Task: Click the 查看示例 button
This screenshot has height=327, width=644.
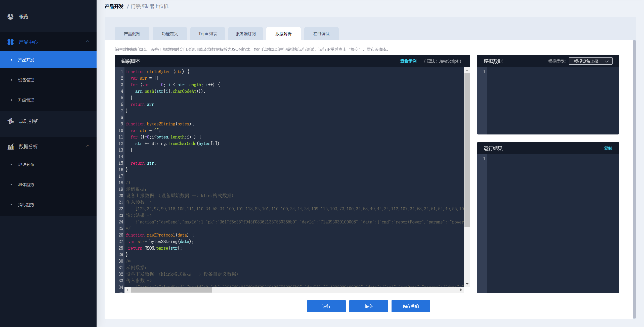Action: tap(408, 61)
